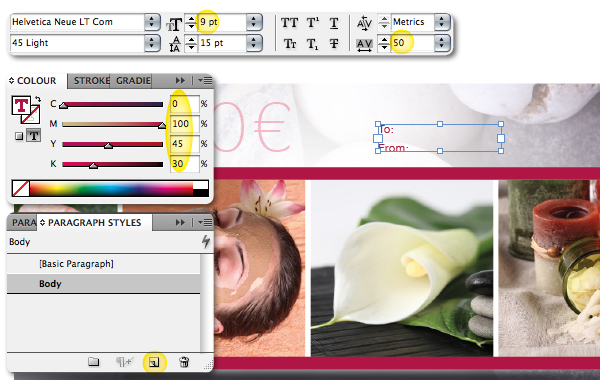
Task: Click the 15 pt leading field
Action: click(222, 43)
